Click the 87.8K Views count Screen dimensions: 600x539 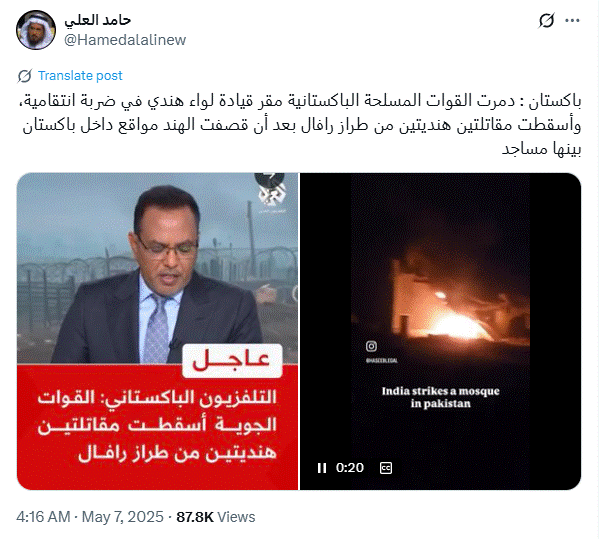coord(215,517)
